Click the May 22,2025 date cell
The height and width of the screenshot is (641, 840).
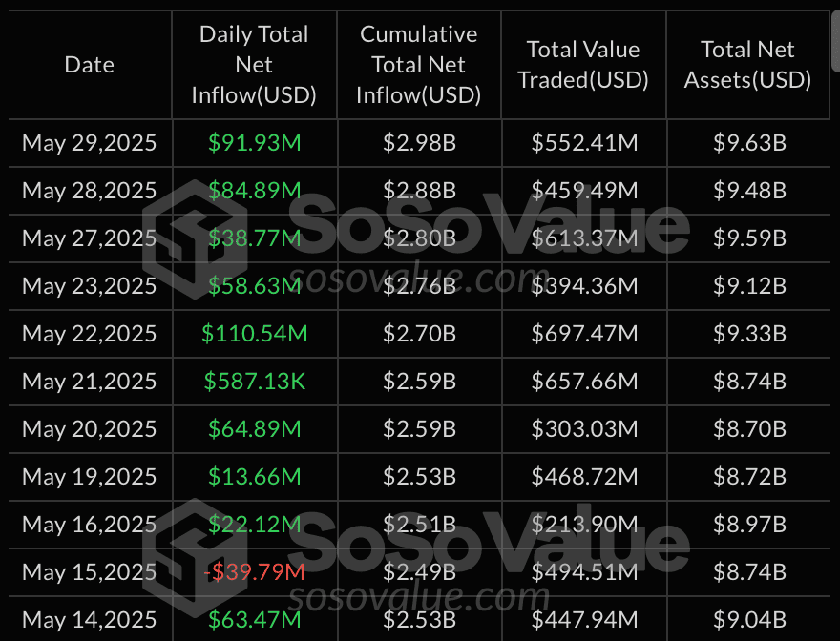coord(90,334)
